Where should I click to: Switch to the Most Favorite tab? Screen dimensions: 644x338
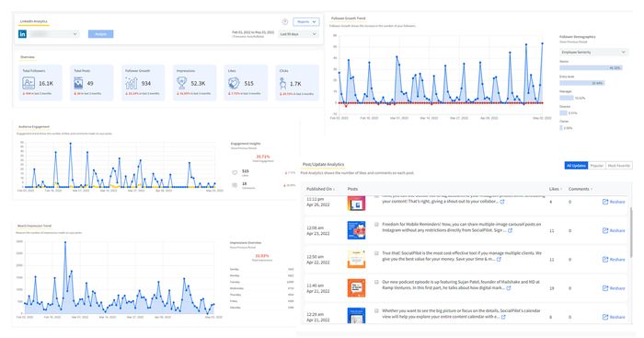pyautogui.click(x=619, y=165)
